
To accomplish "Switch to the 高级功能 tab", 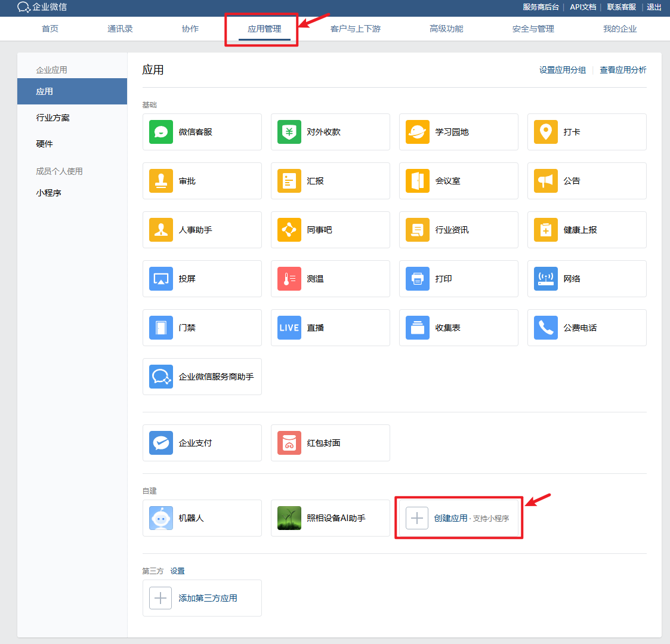I will point(446,29).
